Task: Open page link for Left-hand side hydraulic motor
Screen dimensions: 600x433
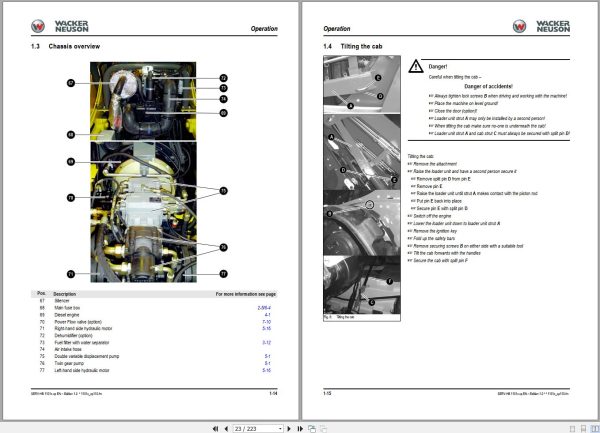Action: pos(266,370)
